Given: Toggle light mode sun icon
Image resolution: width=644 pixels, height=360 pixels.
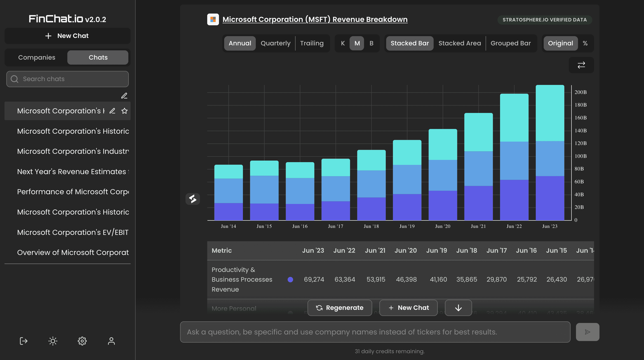Looking at the screenshot, I should click(x=53, y=341).
